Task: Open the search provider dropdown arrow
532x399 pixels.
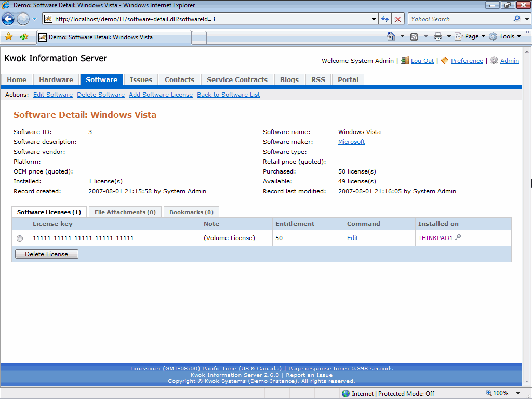Action: tap(527, 19)
